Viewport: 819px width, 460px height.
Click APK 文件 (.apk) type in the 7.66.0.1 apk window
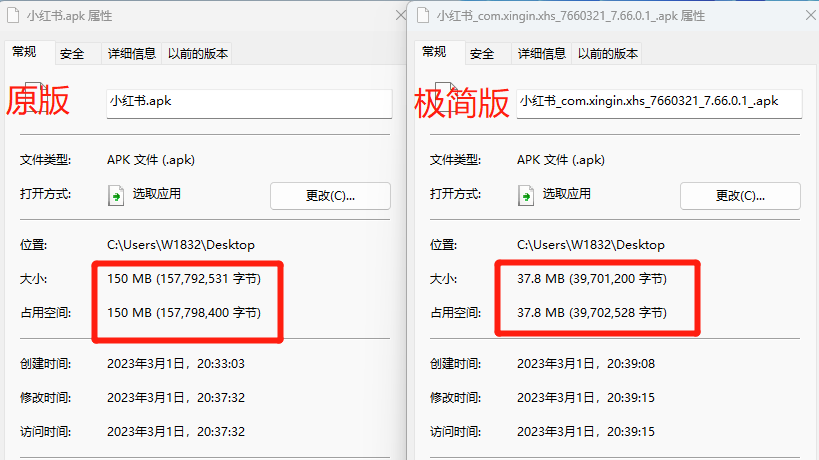561,160
